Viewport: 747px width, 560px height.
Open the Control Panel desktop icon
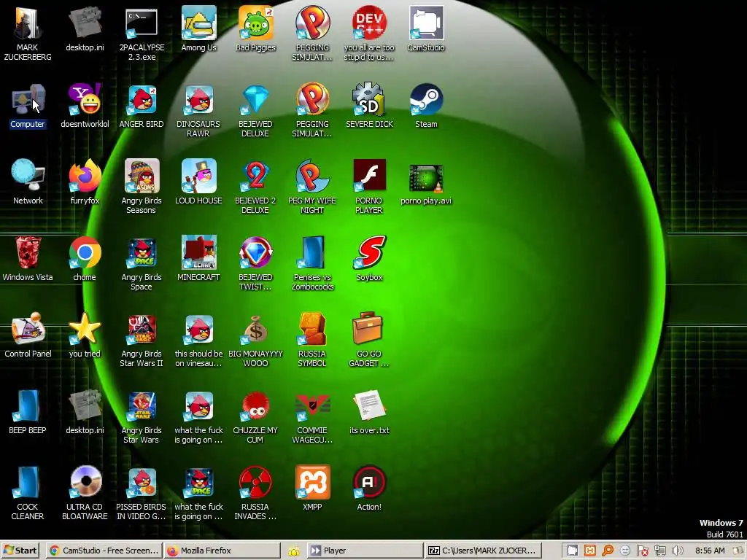pyautogui.click(x=28, y=335)
